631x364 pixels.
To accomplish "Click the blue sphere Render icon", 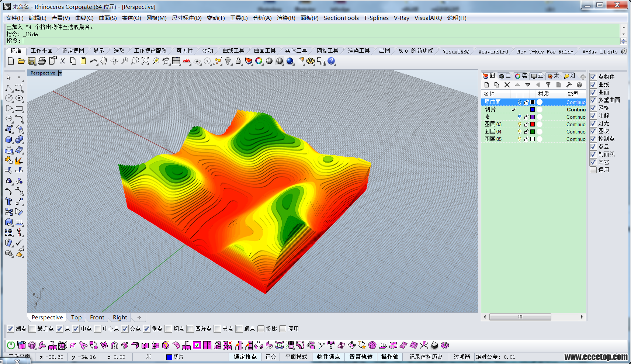I will pyautogui.click(x=290, y=61).
